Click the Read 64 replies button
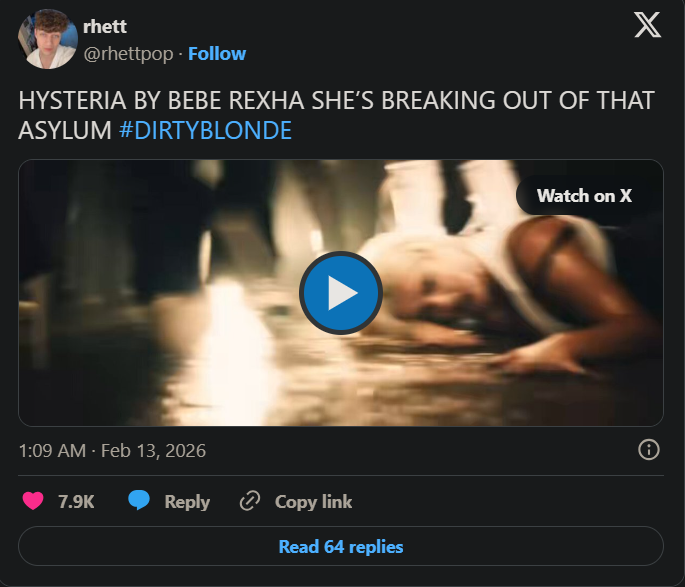This screenshot has height=587, width=685. click(341, 547)
